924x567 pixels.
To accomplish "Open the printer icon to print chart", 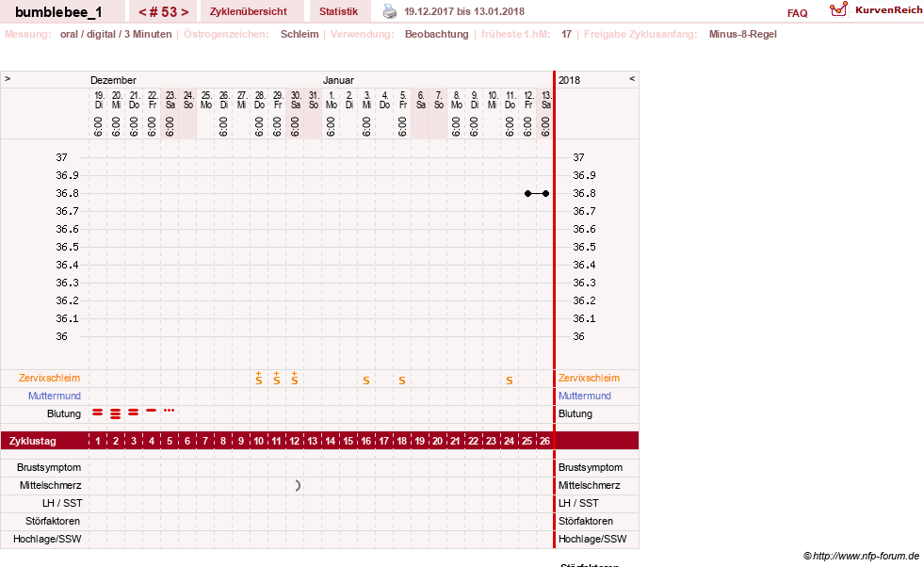I will pyautogui.click(x=390, y=11).
